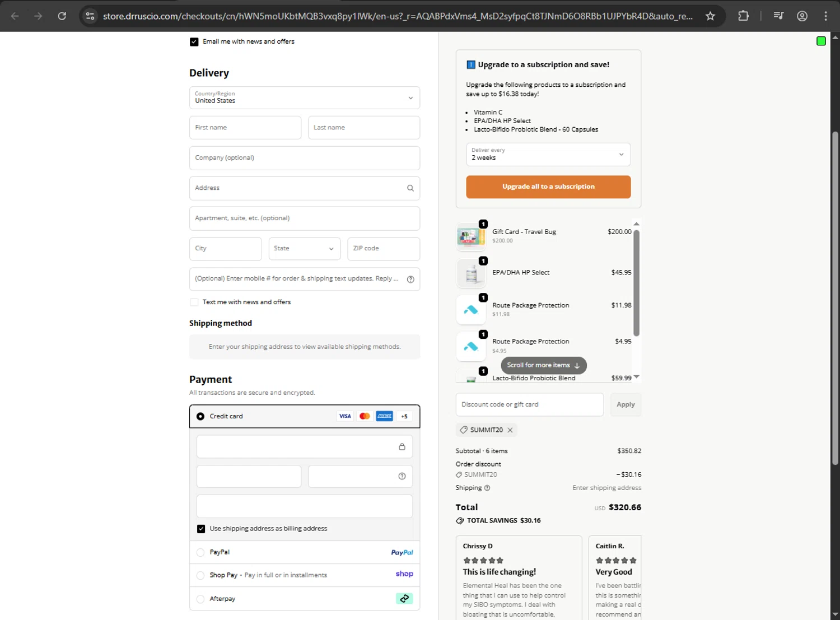Click the $4.95 Route Package Protection thumbnail

471,347
